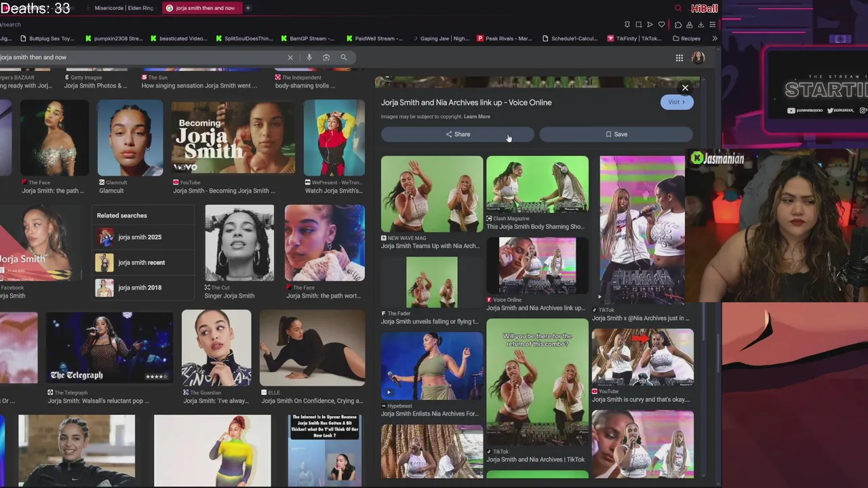Viewport: 868px width, 488px height.
Task: Click 'Jorja Smith: Walsall's reluctant pop' caption
Action: (x=98, y=401)
